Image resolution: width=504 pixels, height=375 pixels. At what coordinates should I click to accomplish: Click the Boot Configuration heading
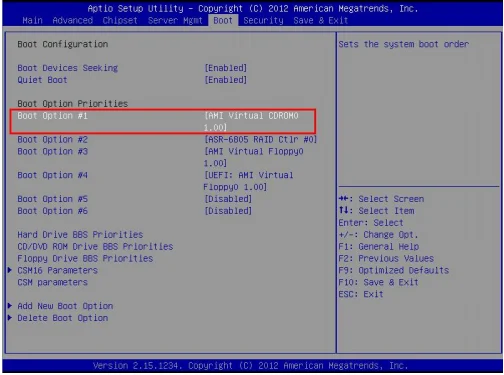[63, 44]
